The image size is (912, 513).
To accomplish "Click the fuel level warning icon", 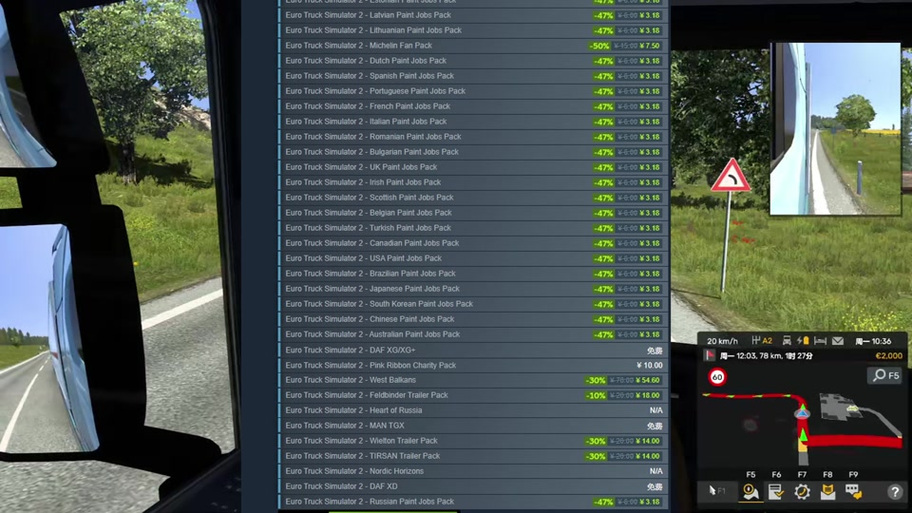I will 803,341.
